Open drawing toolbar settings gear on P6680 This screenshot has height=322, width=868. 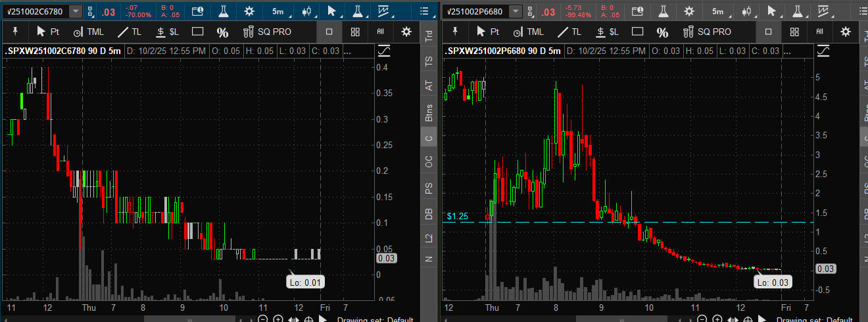[x=846, y=31]
